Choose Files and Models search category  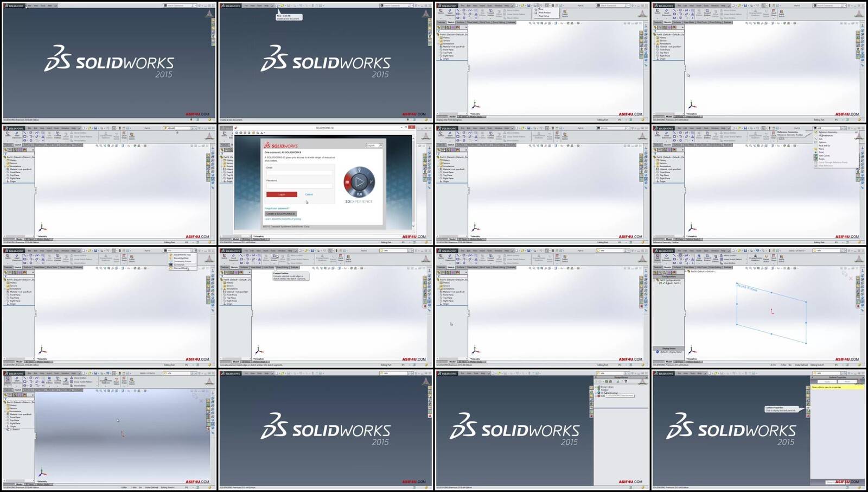pos(181,268)
